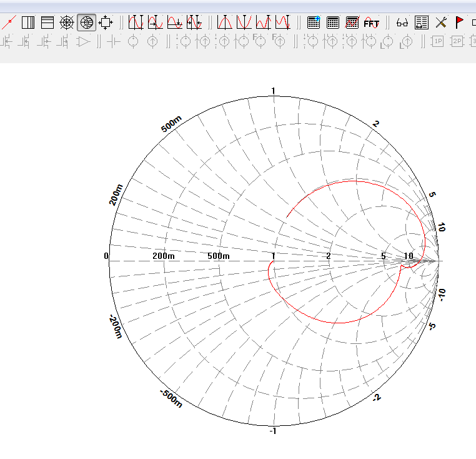Screen dimensions: 476x459
Task: Click the '1' label atop the chart
Action: (x=273, y=91)
